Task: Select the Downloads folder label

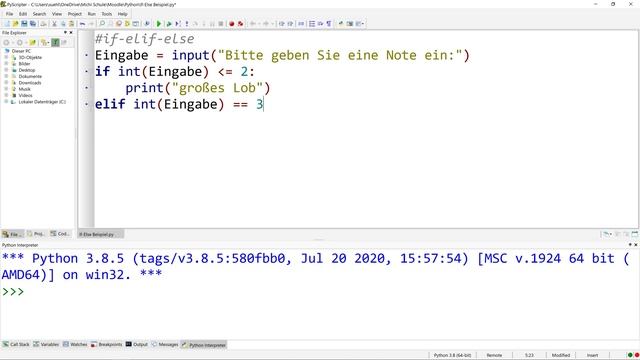Action: pyautogui.click(x=30, y=83)
